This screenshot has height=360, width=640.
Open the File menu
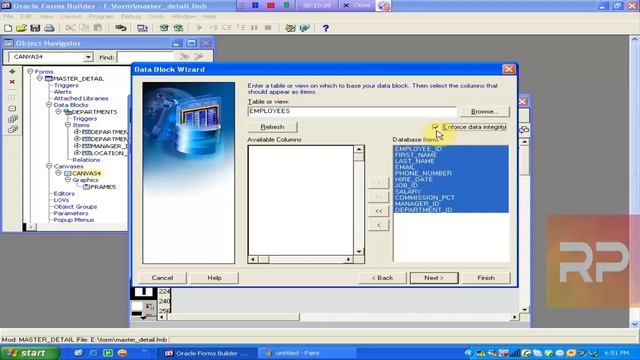click(8, 16)
